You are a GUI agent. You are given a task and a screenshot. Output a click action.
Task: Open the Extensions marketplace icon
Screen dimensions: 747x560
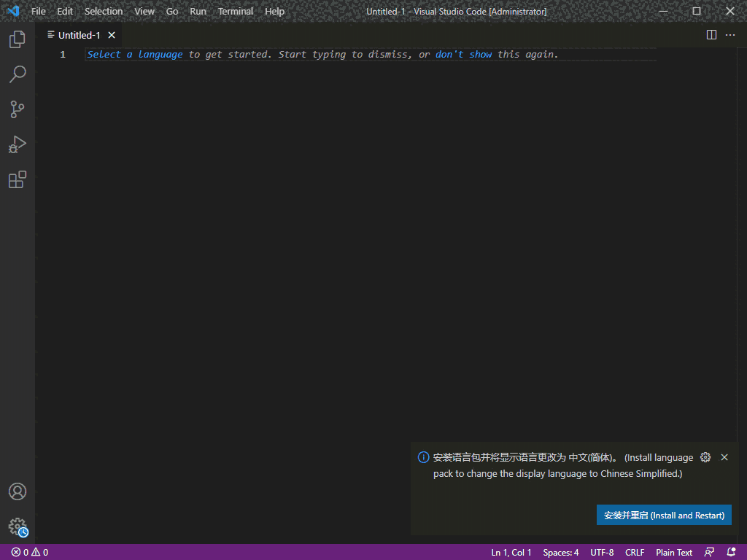tap(17, 179)
